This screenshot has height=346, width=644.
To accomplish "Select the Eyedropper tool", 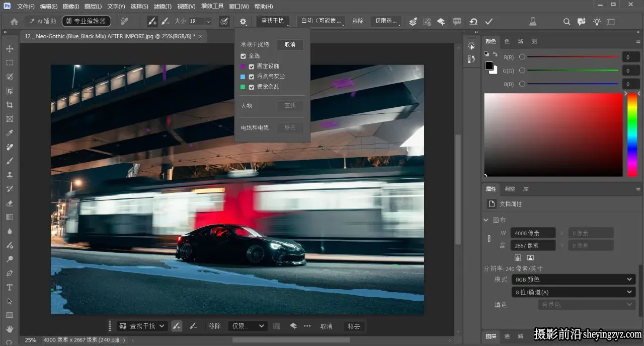I will pyautogui.click(x=10, y=133).
